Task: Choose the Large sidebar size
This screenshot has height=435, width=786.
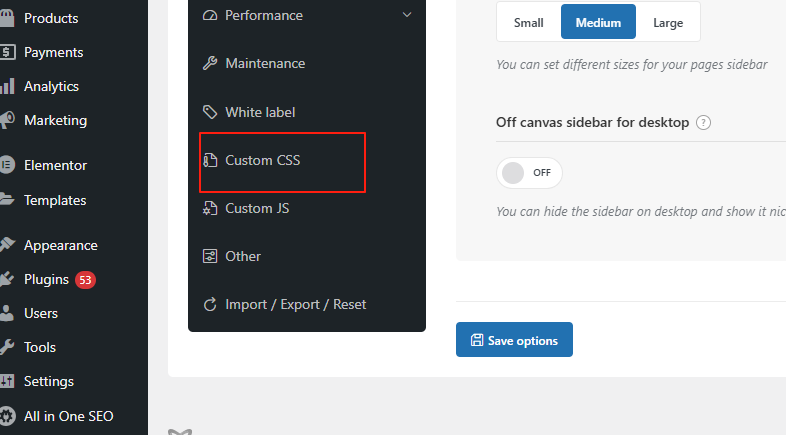Action: [x=668, y=22]
